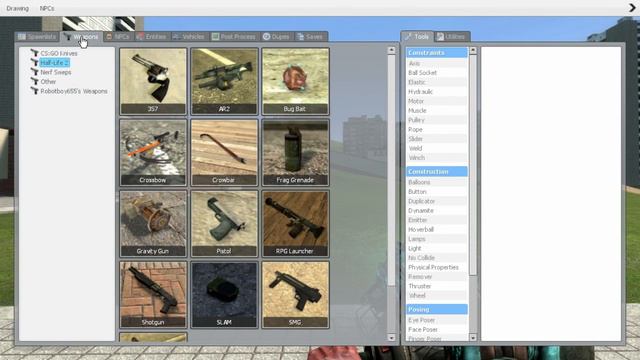Choose the Button tool
This screenshot has width=640, height=360.
click(437, 191)
